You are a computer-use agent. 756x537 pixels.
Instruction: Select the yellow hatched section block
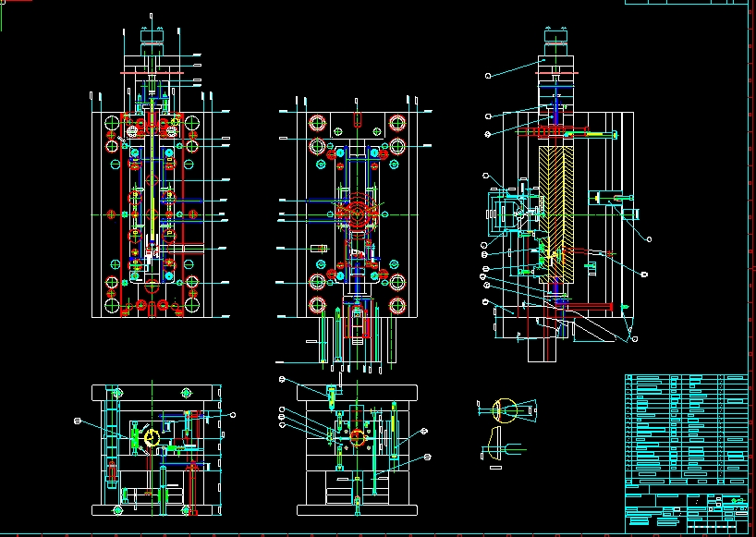(x=556, y=214)
